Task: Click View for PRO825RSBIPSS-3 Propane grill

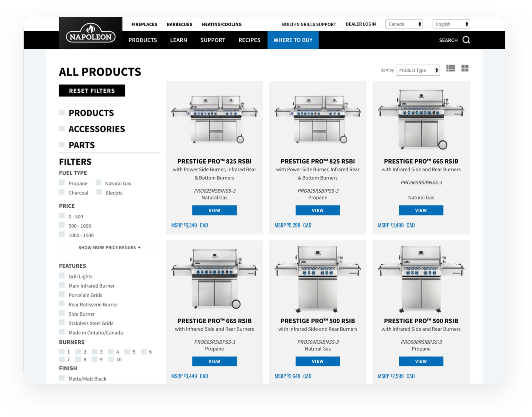Action: click(x=318, y=210)
